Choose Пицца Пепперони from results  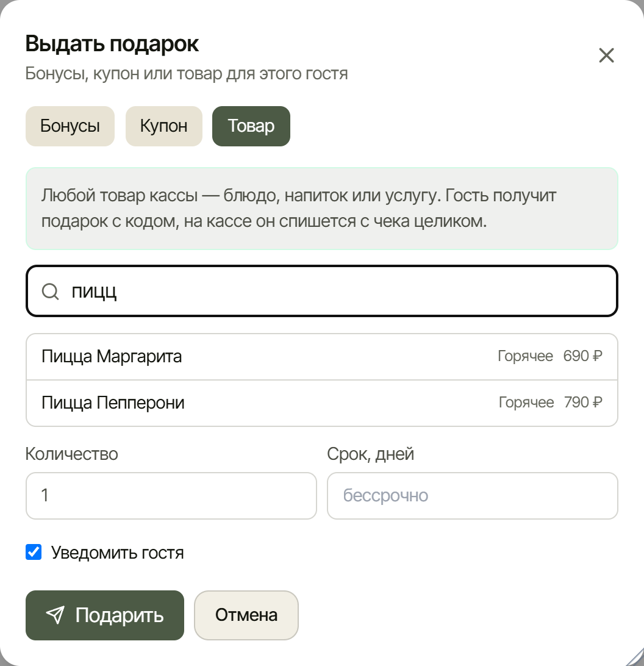point(321,403)
